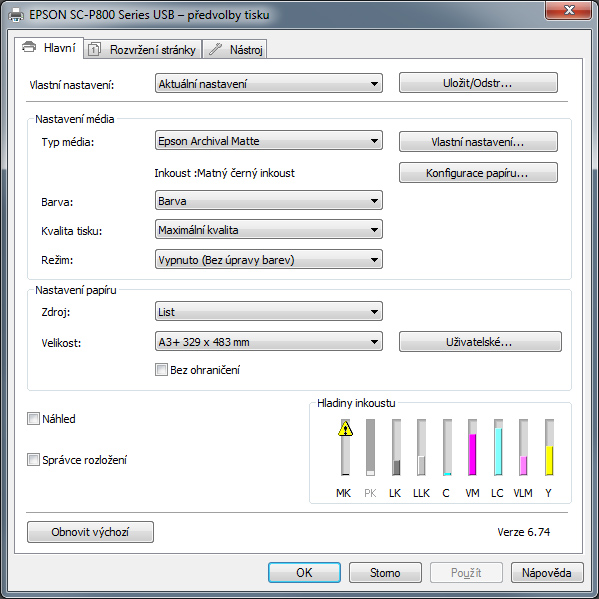The width and height of the screenshot is (599, 599).
Task: Open the Nástroj tab
Action: click(235, 50)
